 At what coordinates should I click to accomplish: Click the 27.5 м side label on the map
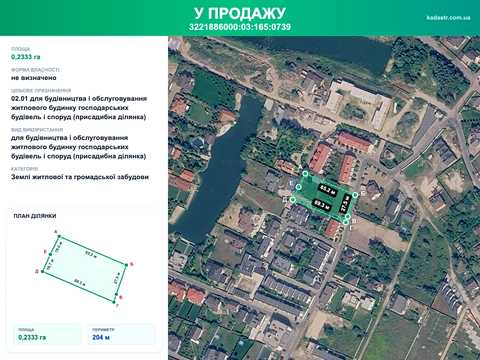[346, 203]
